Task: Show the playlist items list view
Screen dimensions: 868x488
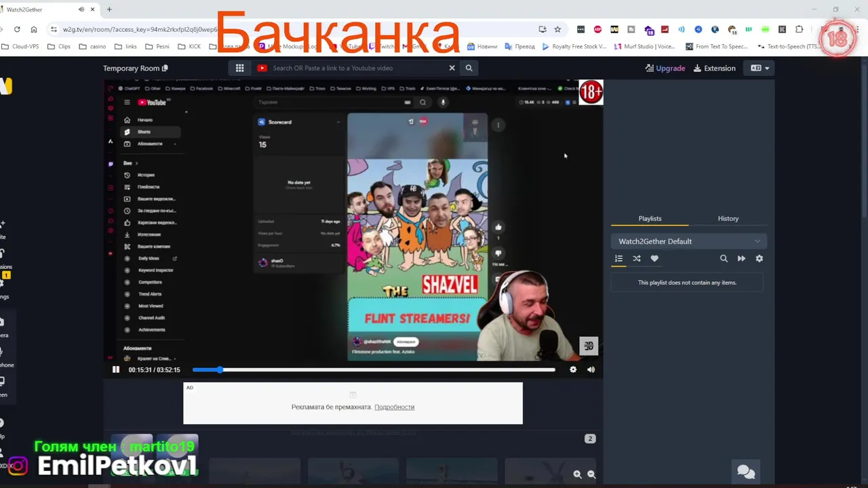Action: (x=618, y=258)
